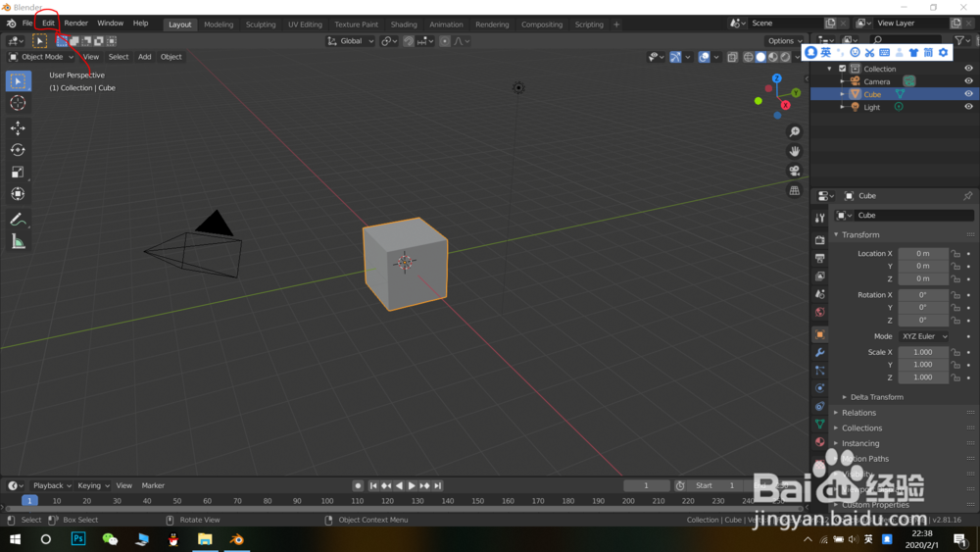Select the Cursor tool in the left toolbar

[18, 103]
